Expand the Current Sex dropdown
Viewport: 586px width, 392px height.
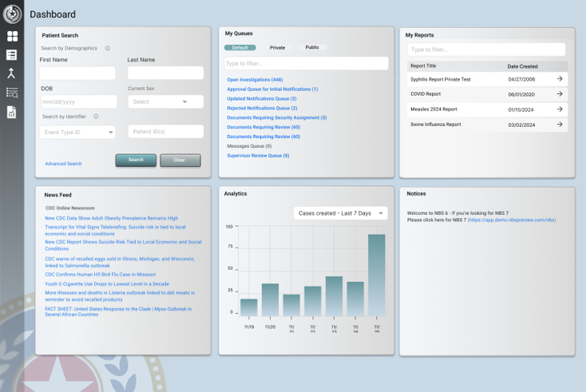point(165,101)
